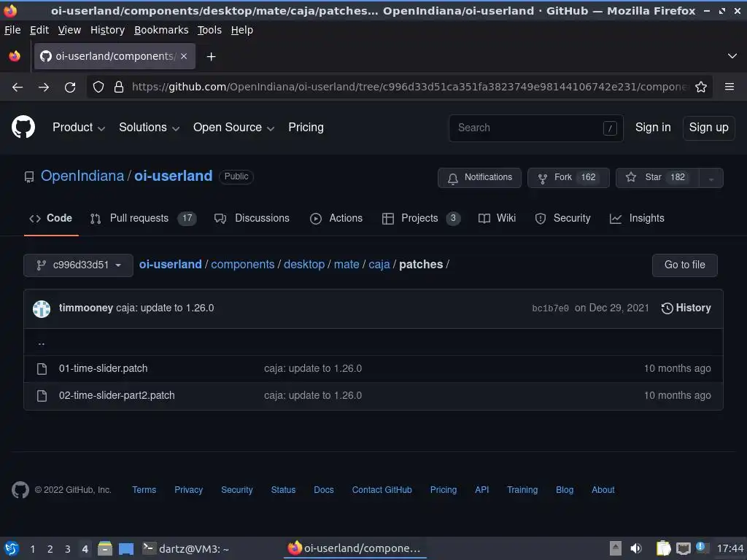Open the Pricing link in header

[306, 128]
